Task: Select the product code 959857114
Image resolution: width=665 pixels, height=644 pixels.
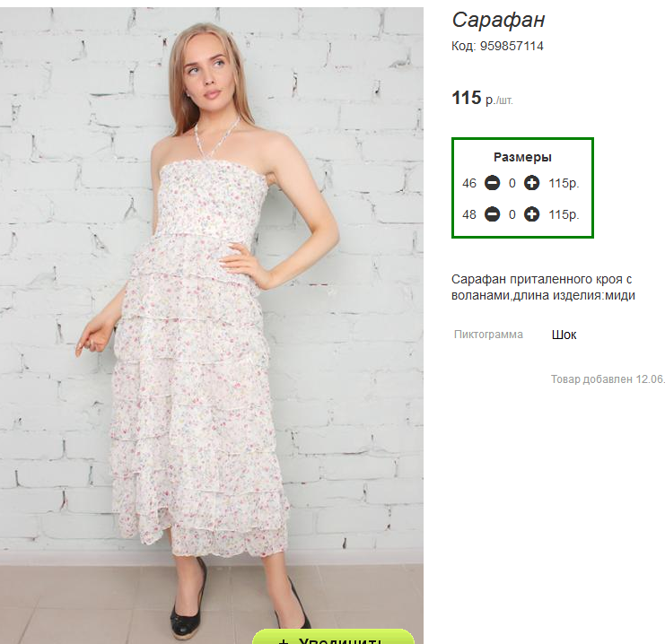Action: (x=512, y=46)
